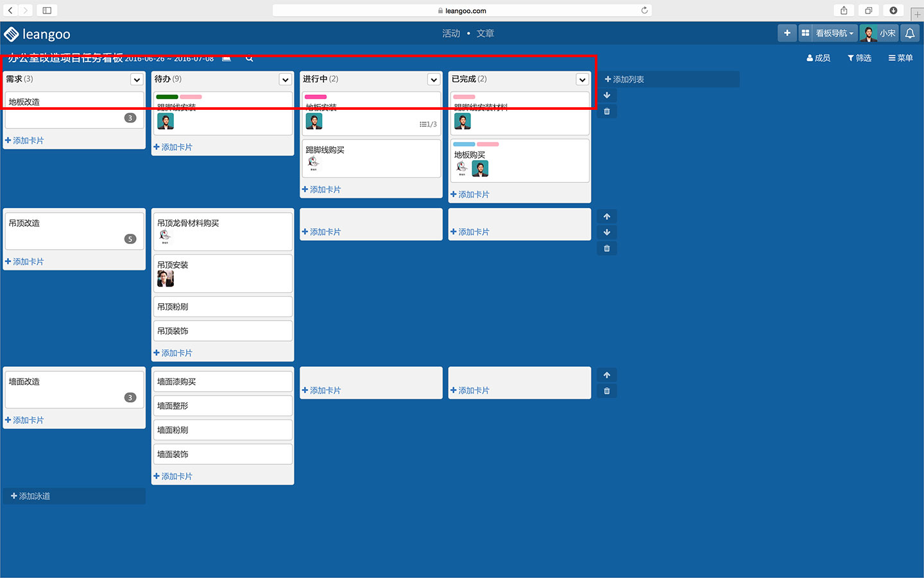Open the 进行中 list dropdown menu

click(x=434, y=80)
